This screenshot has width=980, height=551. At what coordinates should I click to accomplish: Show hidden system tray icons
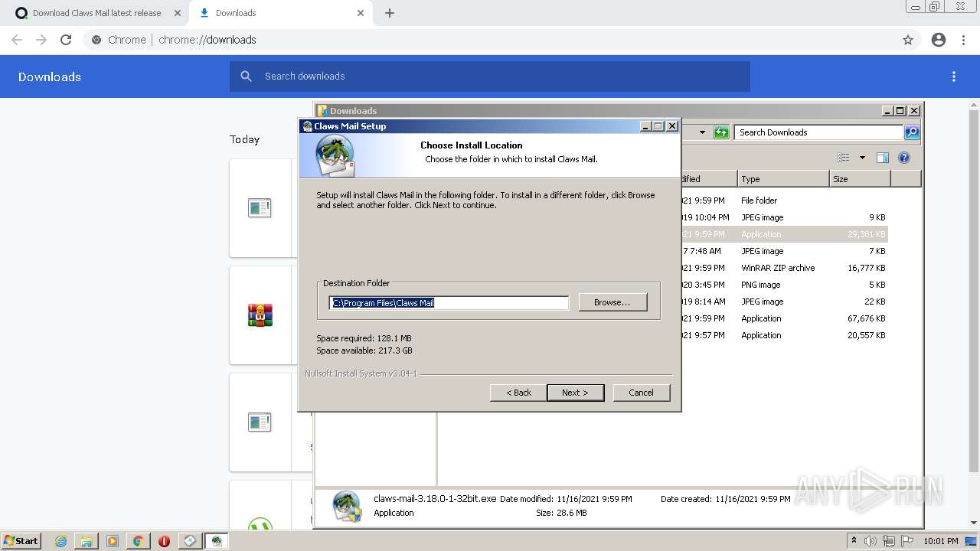coord(854,541)
